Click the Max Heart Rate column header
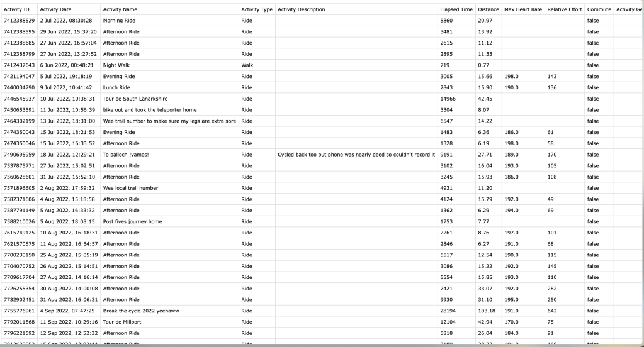 522,9
